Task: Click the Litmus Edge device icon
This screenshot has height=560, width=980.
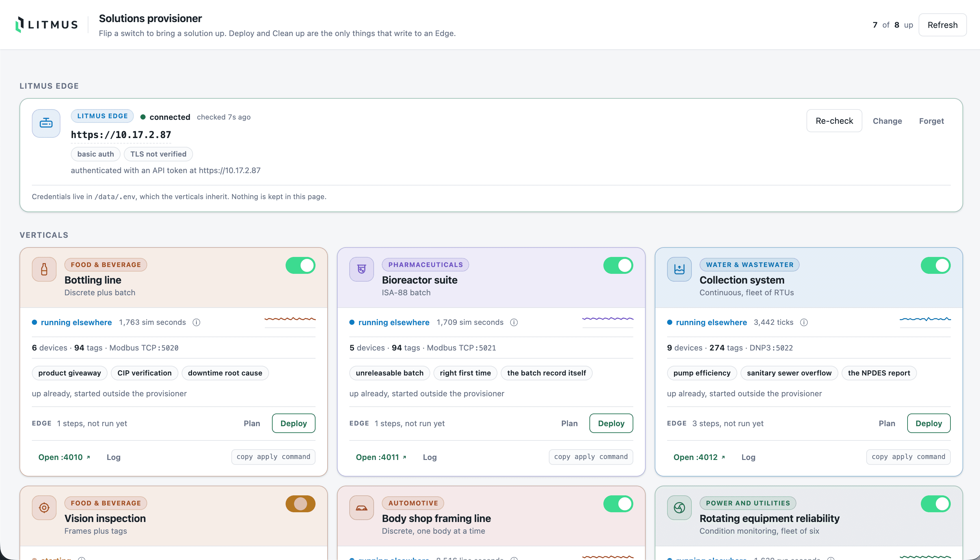Action: pos(46,123)
